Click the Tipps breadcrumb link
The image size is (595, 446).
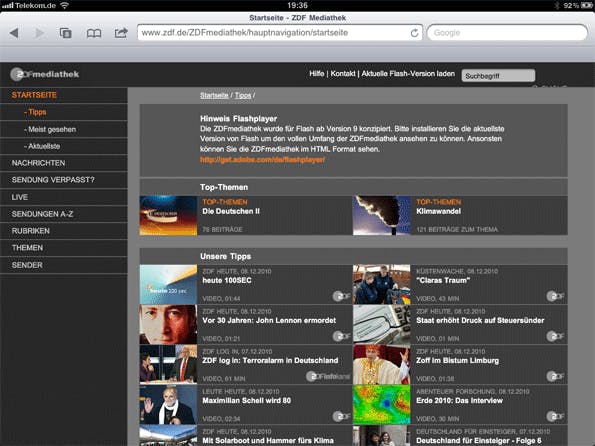point(243,95)
